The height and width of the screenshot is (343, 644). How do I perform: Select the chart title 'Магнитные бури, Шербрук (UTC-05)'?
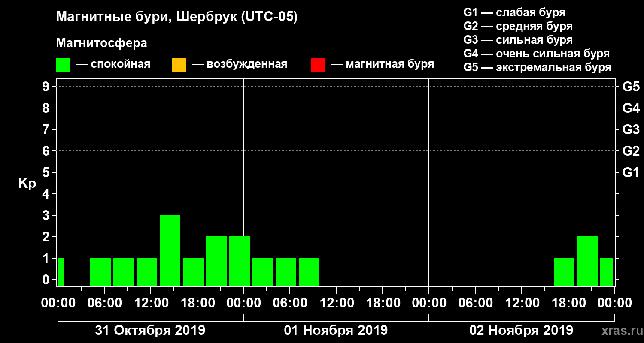coord(176,17)
